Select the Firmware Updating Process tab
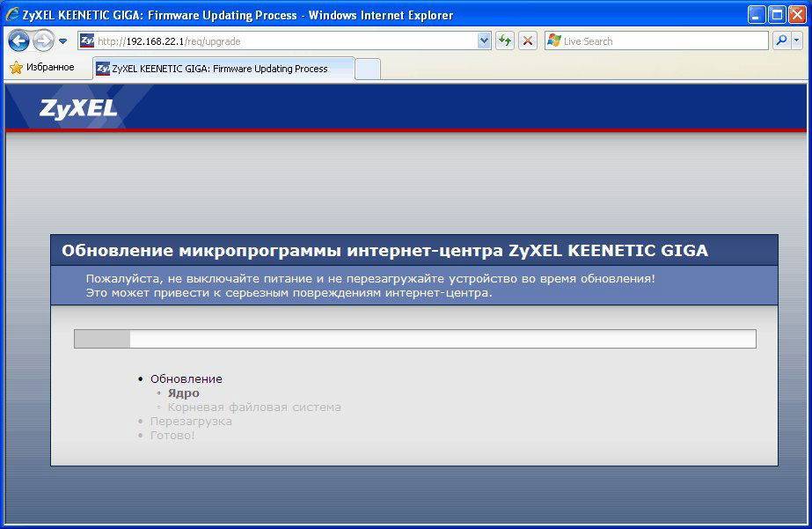812x529 pixels. click(x=220, y=69)
